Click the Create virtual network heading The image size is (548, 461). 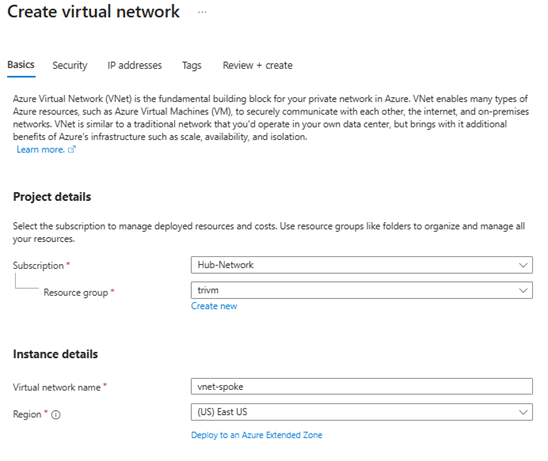point(93,12)
